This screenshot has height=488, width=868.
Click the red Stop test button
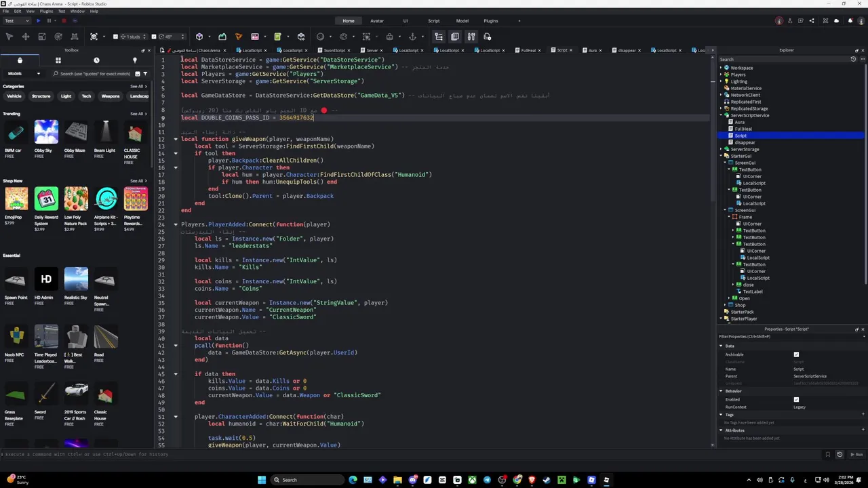coord(64,20)
